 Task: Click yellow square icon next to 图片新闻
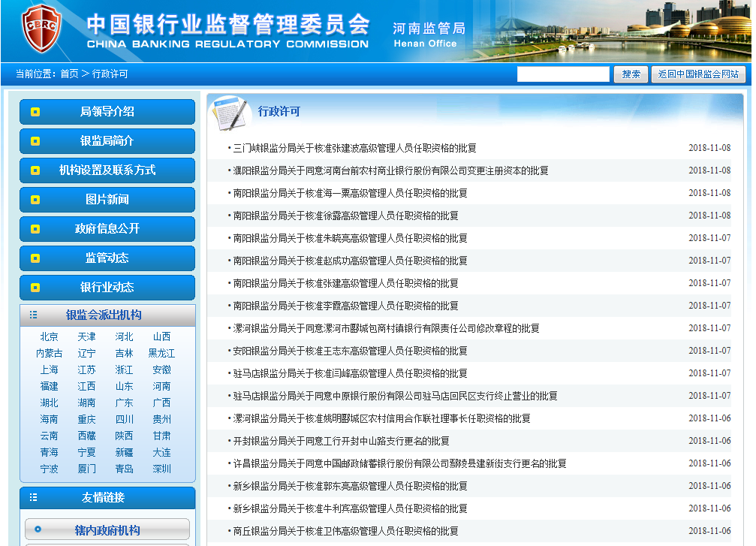pos(35,200)
